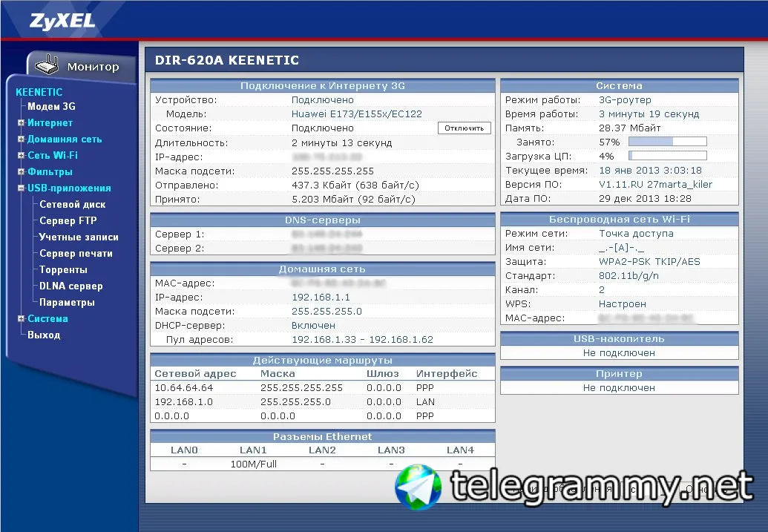
Task: Expand the Фильтры tree node
Action: [x=21, y=172]
